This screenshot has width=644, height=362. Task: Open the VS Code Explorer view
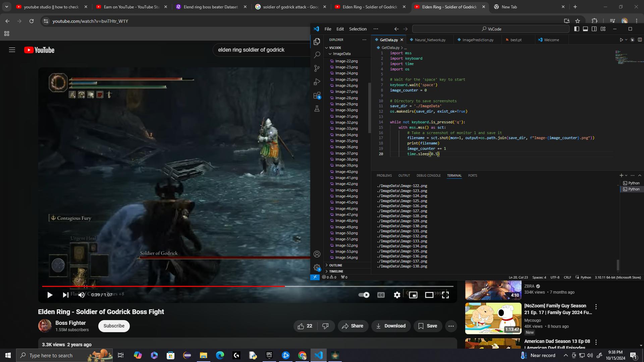(317, 42)
